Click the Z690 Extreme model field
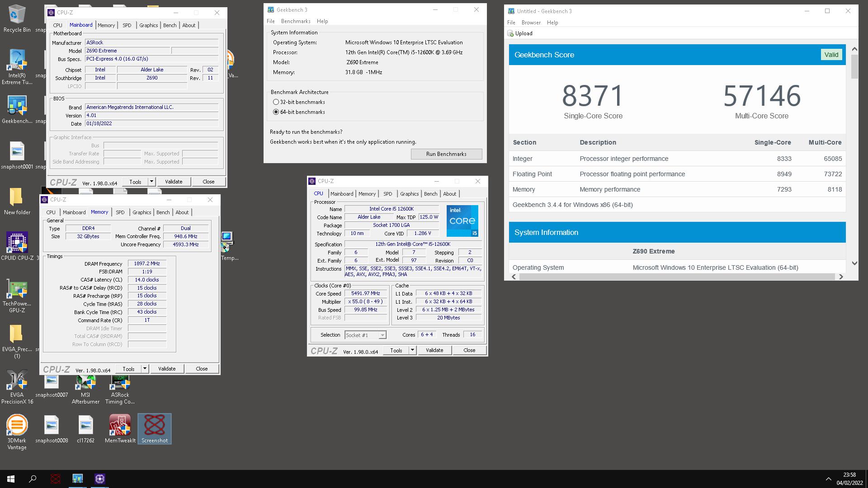Viewport: 868px width, 488px height. coord(127,51)
